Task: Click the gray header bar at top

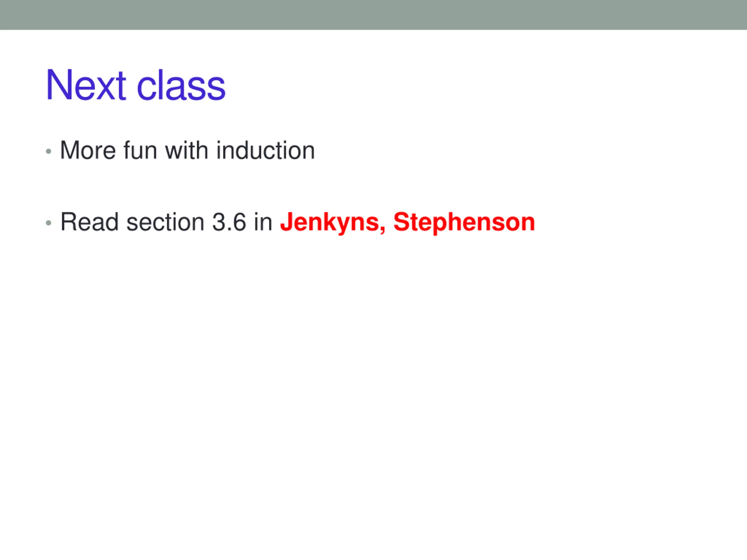Action: 373,15
